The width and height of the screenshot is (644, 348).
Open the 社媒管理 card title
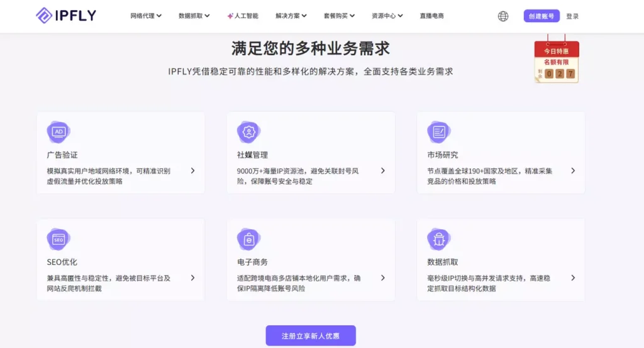252,155
